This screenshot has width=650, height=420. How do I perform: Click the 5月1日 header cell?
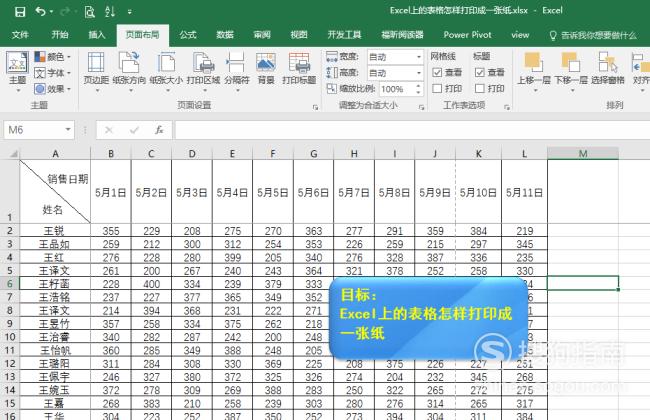point(111,192)
